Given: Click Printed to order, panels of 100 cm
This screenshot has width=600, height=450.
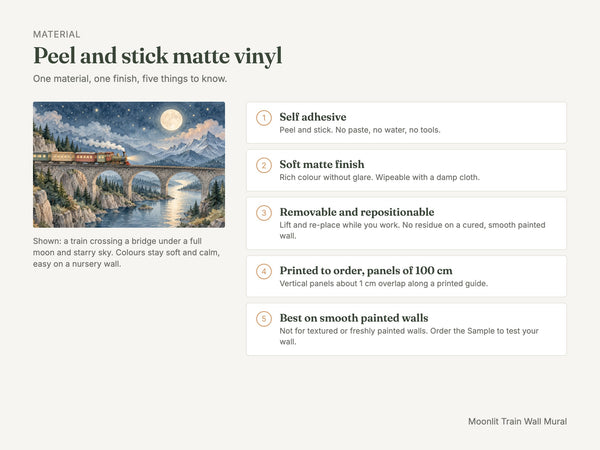Looking at the screenshot, I should coord(366,271).
